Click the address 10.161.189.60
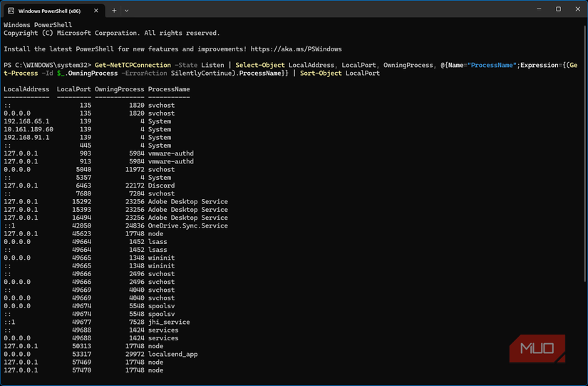Screen dimensions: 588x386 29,129
